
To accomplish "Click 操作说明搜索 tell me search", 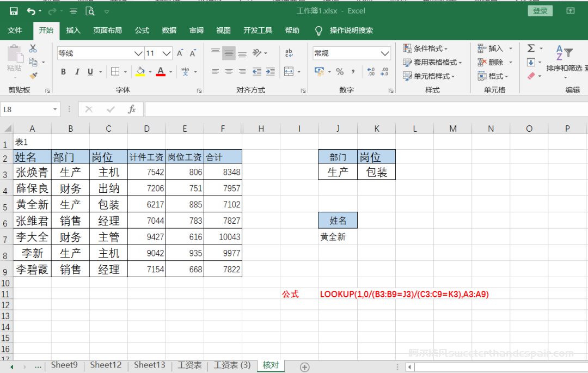I will 351,30.
